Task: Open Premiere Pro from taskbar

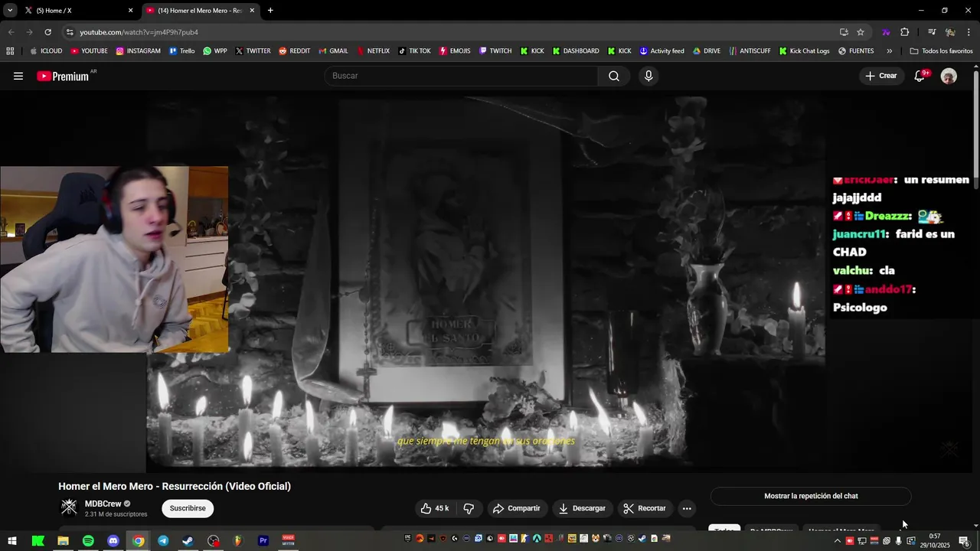Action: click(263, 540)
